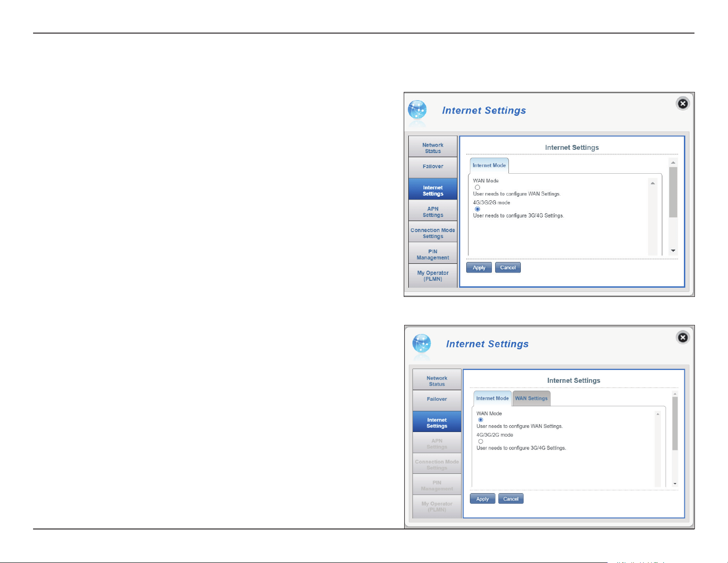Select WAN Mode radio in top dialog
Screen dimensions: 728x563
tap(477, 188)
